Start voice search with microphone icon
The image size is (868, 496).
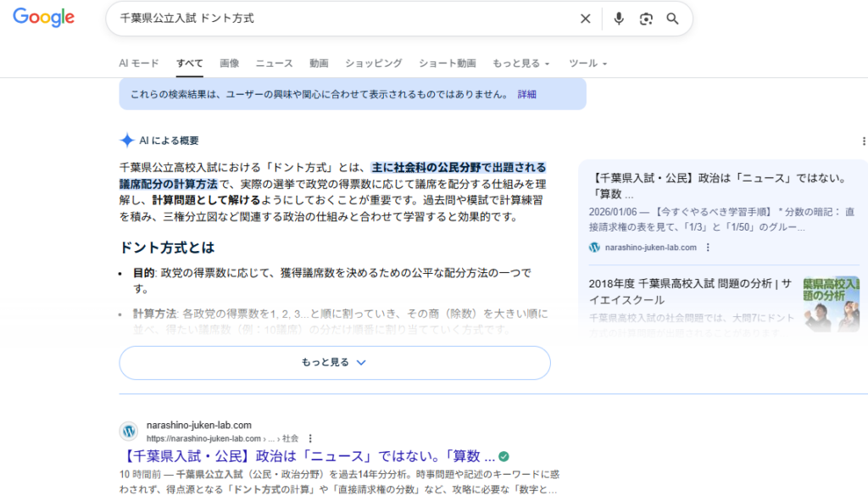coord(619,19)
